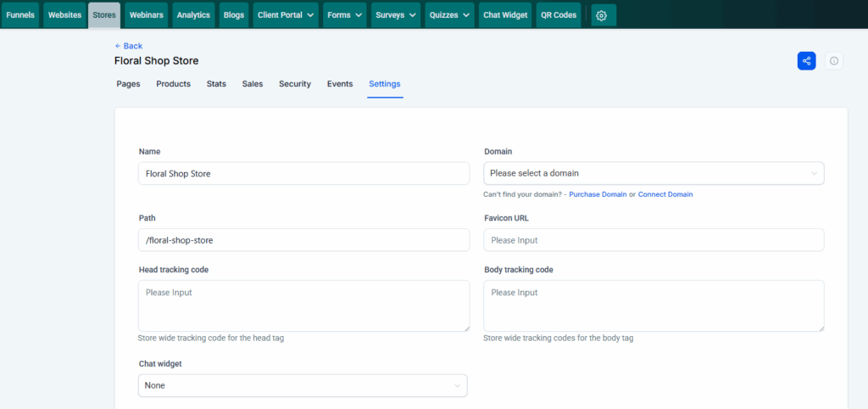This screenshot has height=409, width=868.
Task: Switch to the Pages tab
Action: coord(128,84)
